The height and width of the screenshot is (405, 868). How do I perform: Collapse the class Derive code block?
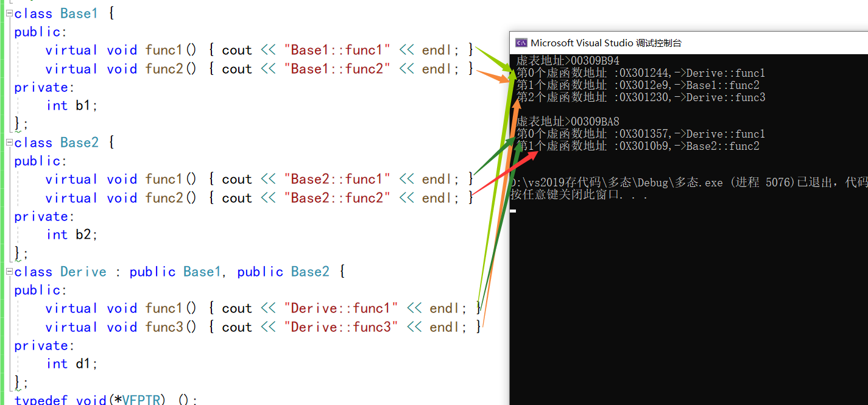[x=10, y=272]
